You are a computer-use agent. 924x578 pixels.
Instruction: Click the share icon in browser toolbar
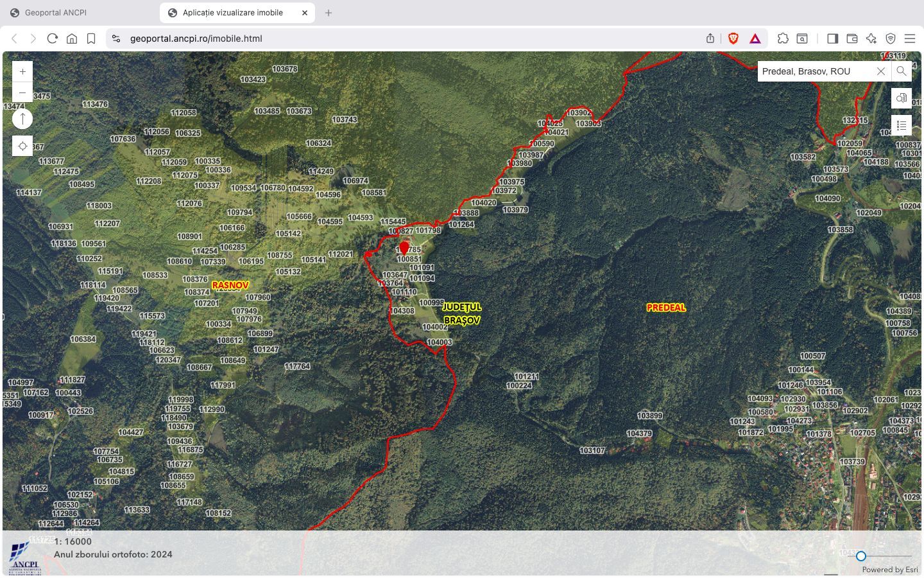[x=710, y=38]
